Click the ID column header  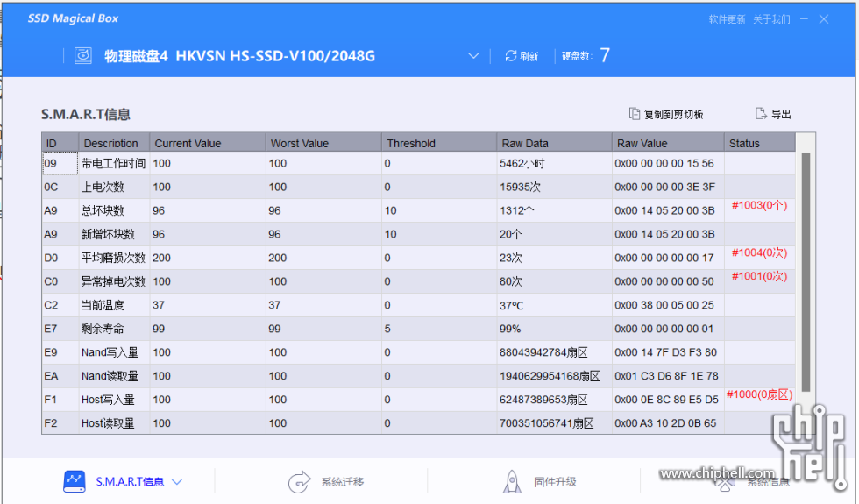point(60,143)
